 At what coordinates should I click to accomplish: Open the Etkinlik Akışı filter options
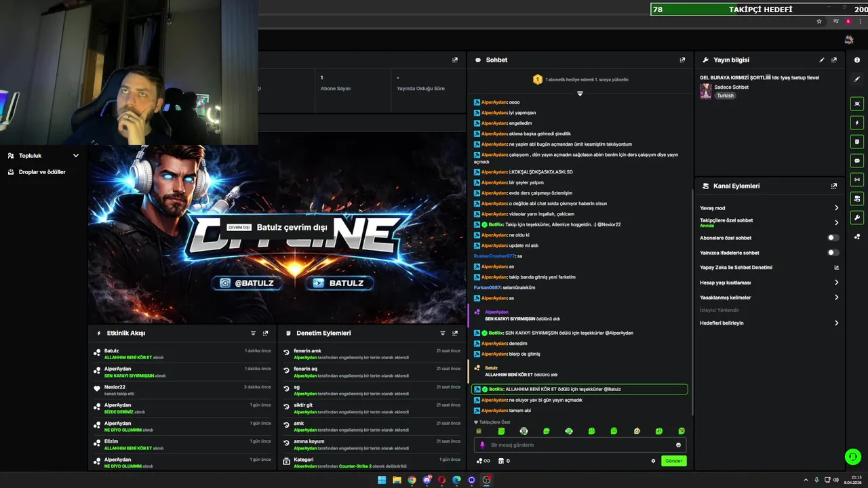coord(253,333)
